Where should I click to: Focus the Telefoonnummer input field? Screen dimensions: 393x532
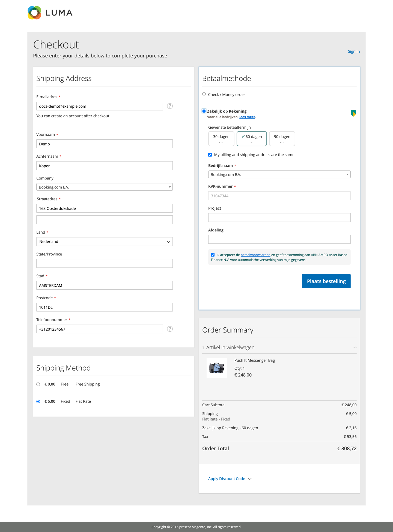pos(100,329)
